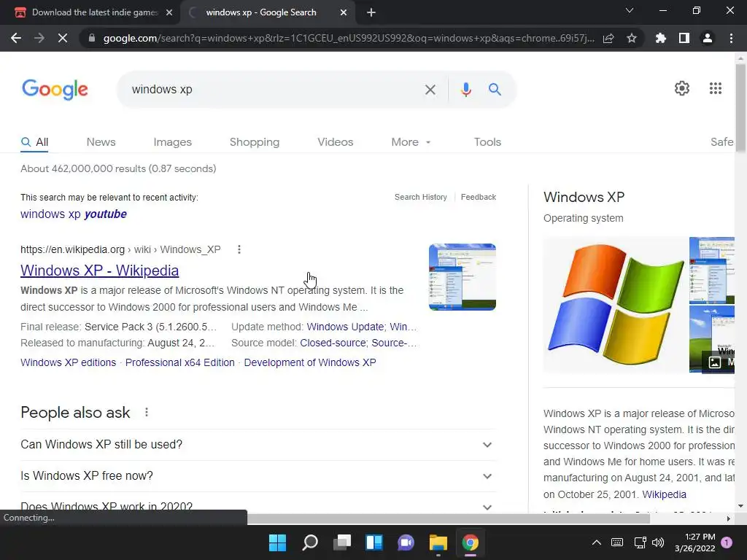Close the itch.io indie games tab

click(x=169, y=12)
